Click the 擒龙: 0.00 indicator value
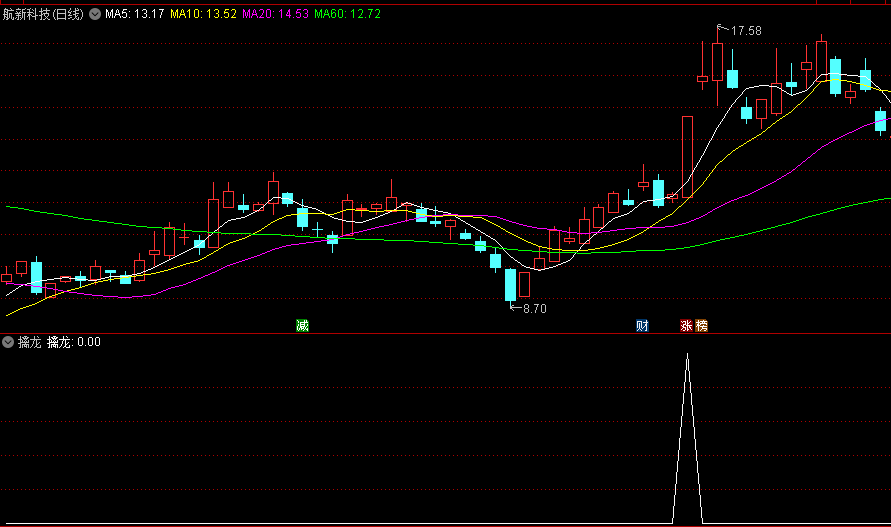The height and width of the screenshot is (527, 891). pos(74,342)
